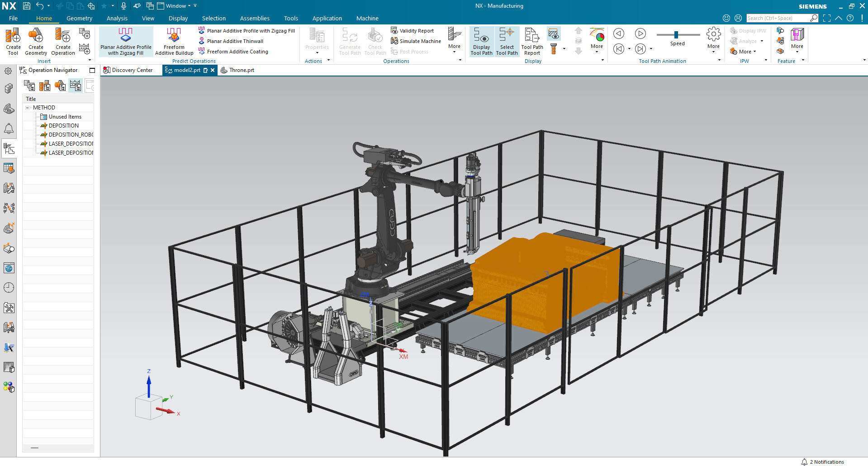The image size is (868, 466).
Task: Toggle Select Tool Path
Action: 507,41
